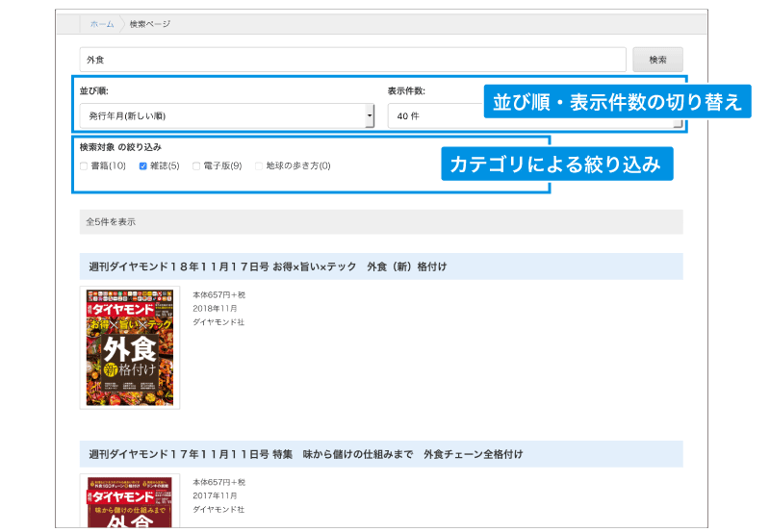Image resolution: width=770 pixels, height=532 pixels.
Task: Open title 週刊ダイヤモンド18年11月17日号
Action: (268, 266)
